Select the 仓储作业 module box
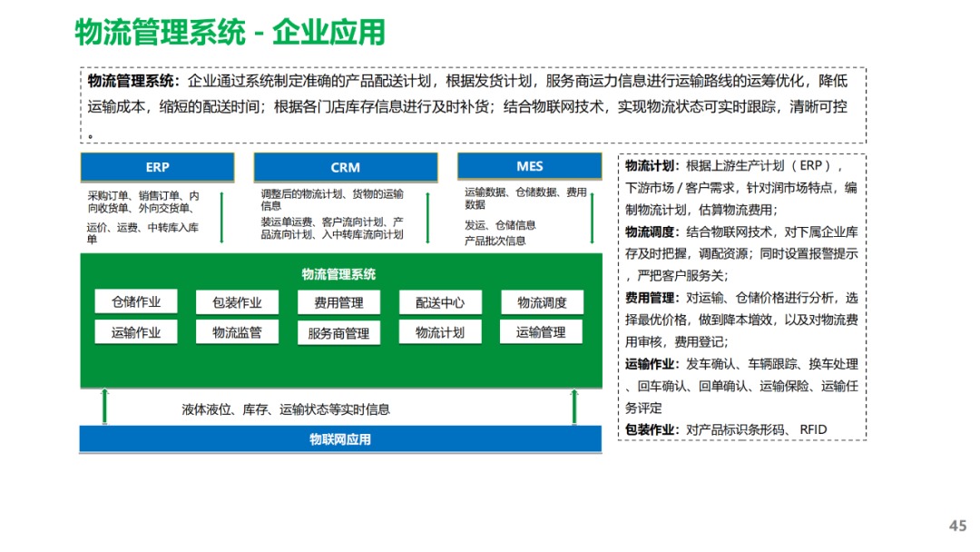Image resolution: width=980 pixels, height=552 pixels. coord(136,302)
